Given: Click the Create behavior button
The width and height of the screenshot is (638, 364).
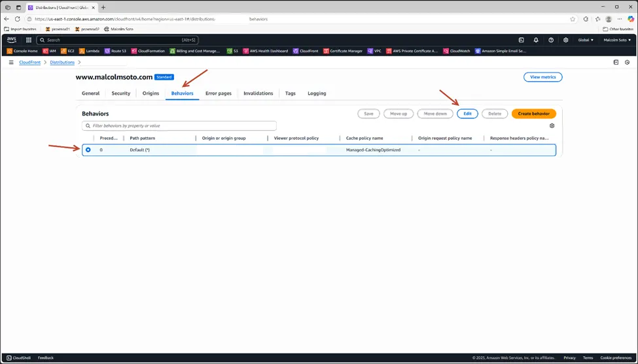Looking at the screenshot, I should [534, 114].
